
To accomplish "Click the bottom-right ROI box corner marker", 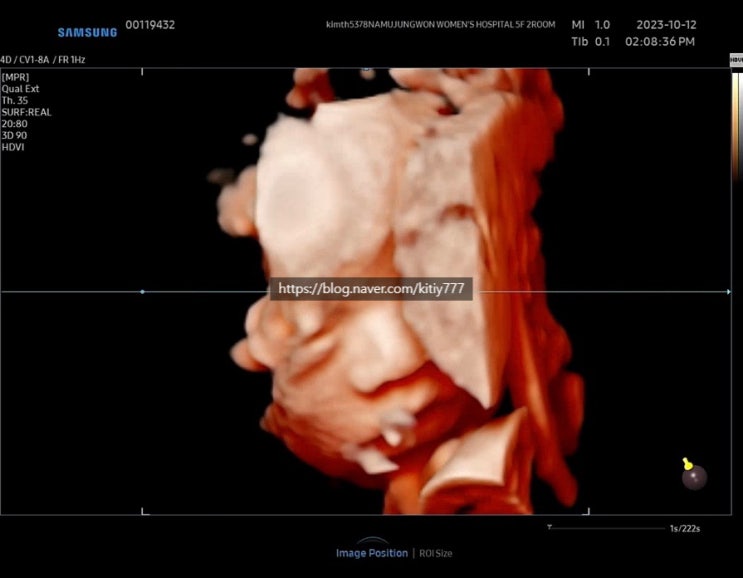I will coord(587,511).
